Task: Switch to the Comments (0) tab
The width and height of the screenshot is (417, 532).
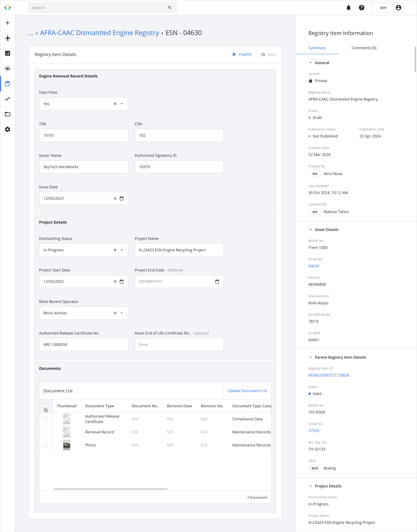Action: (364, 48)
